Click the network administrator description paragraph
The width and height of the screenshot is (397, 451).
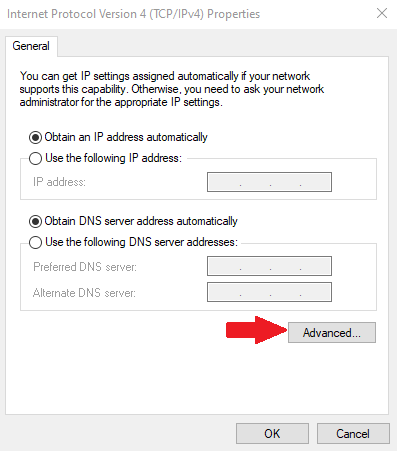172,89
